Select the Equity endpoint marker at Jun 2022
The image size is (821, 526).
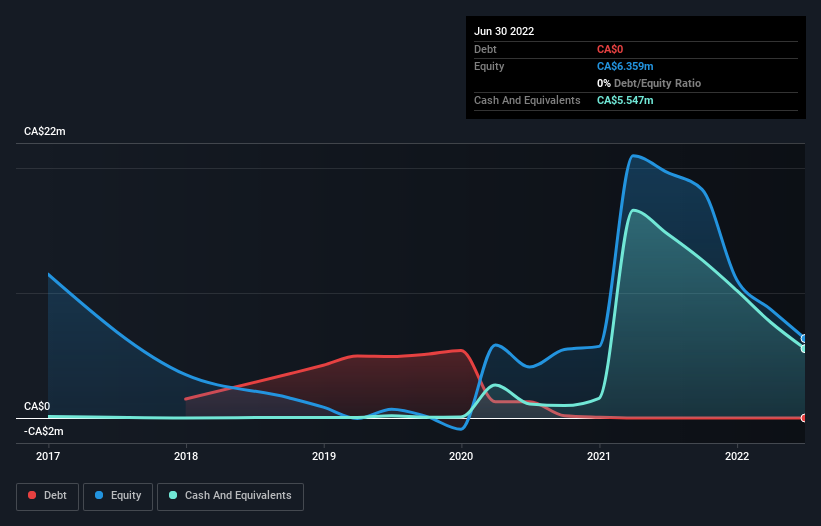pos(804,339)
